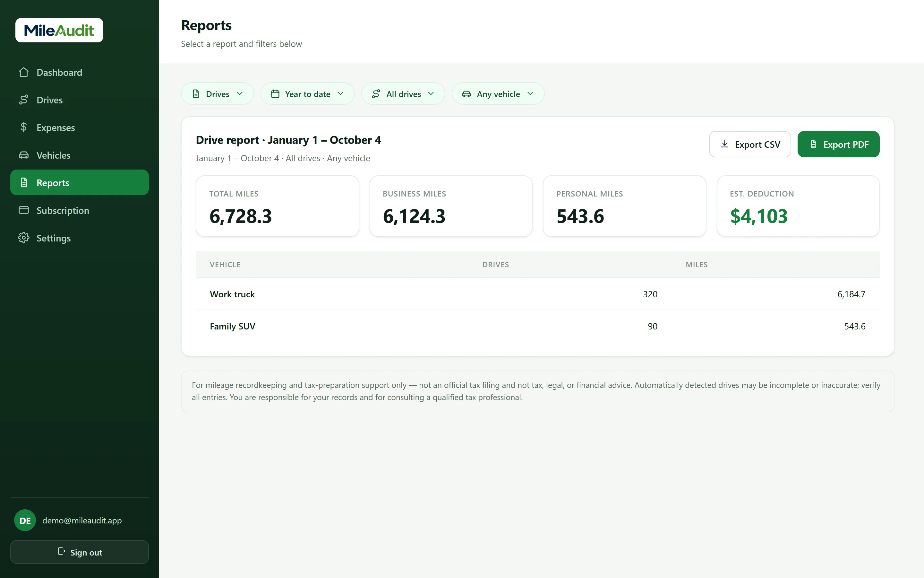Click the Drives route icon in sidebar
Screen dimensions: 924x578
click(x=24, y=100)
